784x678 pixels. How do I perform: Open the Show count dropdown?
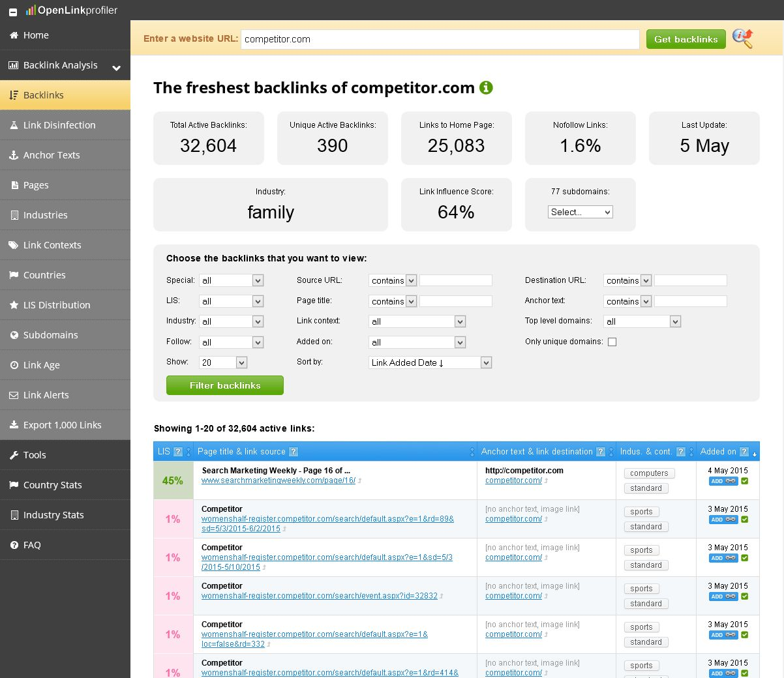tap(223, 362)
